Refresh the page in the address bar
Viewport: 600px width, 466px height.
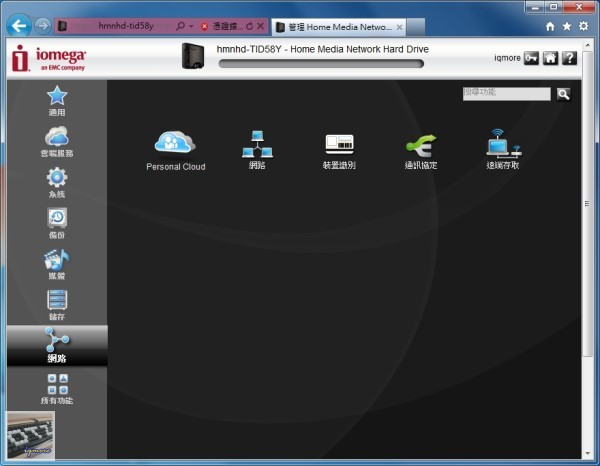[249, 26]
